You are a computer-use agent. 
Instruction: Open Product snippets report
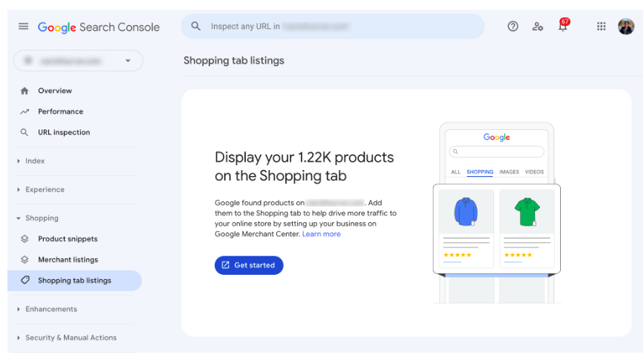[68, 239]
